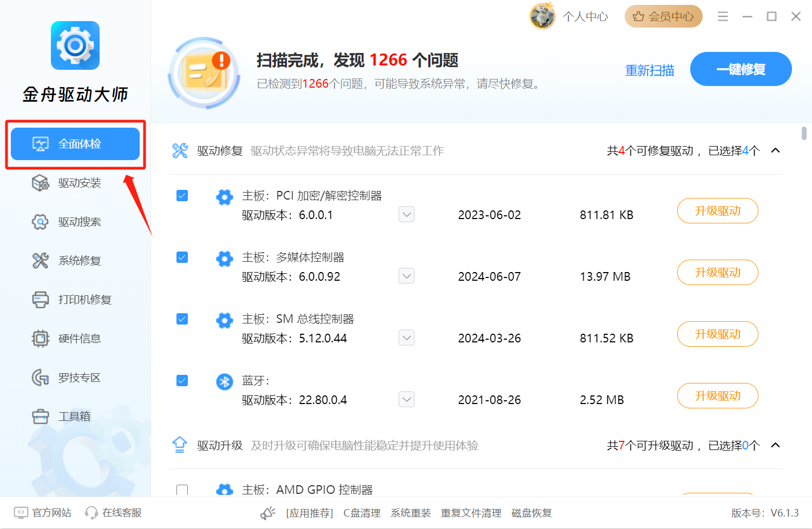Open the 在线客服 link
The height and width of the screenshot is (529, 812).
tap(122, 513)
